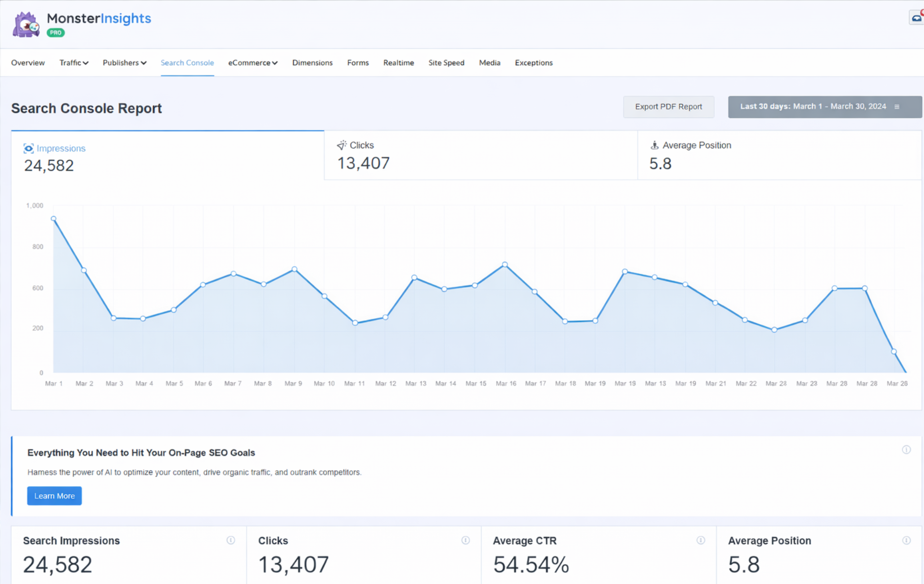The height and width of the screenshot is (584, 924).
Task: Click the Clicks cursor icon
Action: pos(341,145)
